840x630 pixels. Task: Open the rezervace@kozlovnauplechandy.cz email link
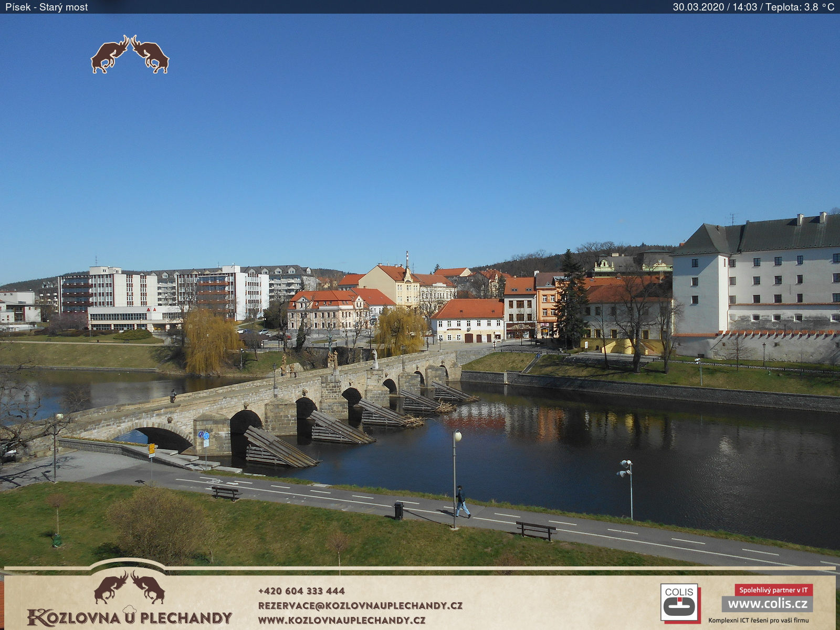[360, 605]
